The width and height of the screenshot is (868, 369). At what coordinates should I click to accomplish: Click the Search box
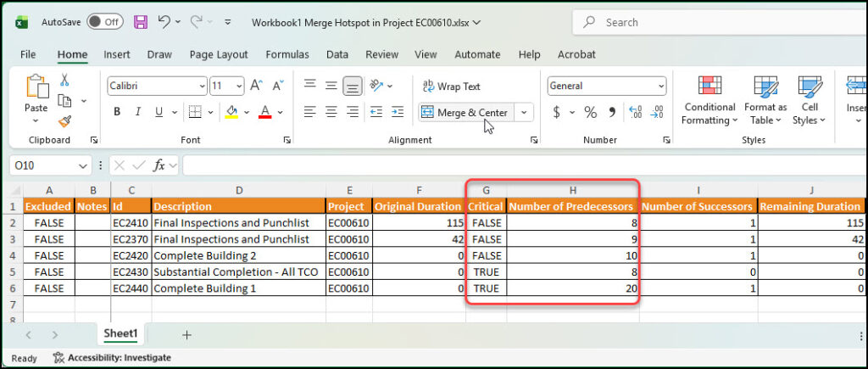(x=720, y=22)
